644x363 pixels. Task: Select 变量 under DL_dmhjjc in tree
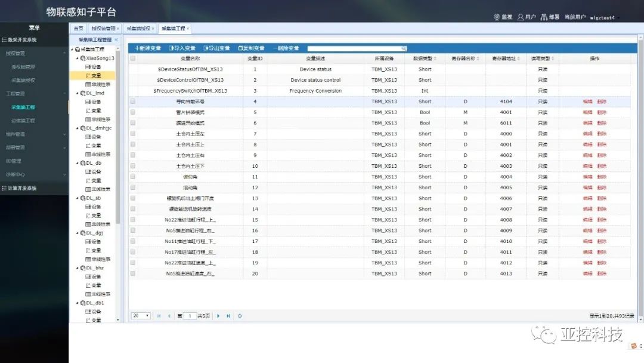click(93, 146)
